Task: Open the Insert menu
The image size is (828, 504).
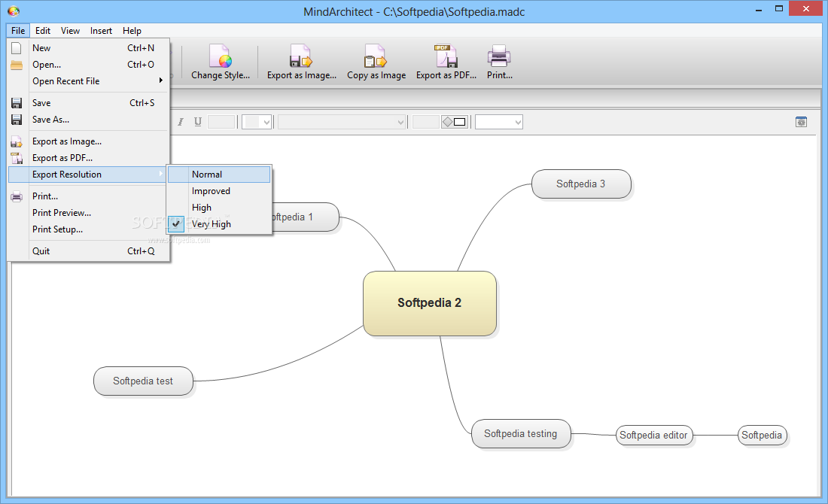Action: [101, 31]
